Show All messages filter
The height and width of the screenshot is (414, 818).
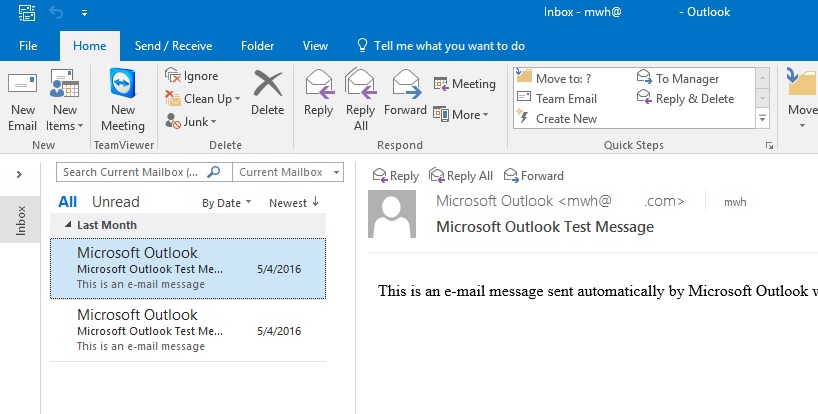pos(68,202)
